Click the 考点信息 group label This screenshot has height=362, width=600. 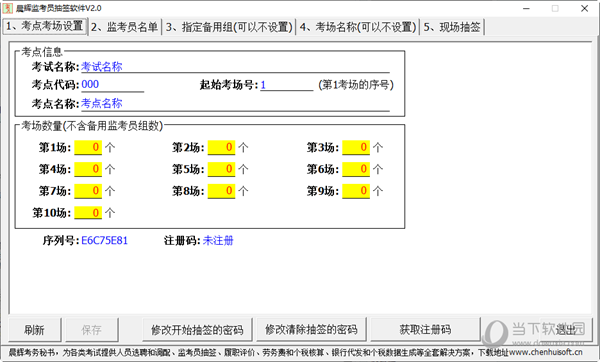(x=42, y=52)
